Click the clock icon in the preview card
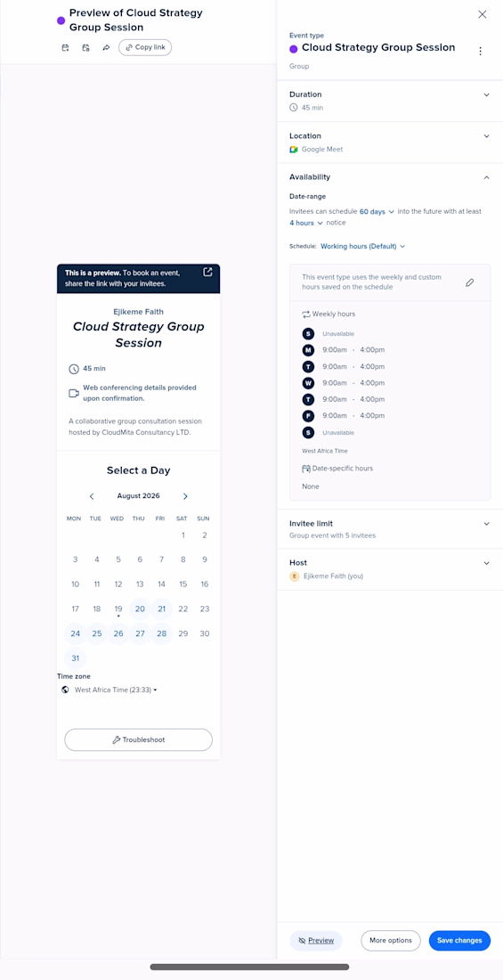Image resolution: width=503 pixels, height=980 pixels. tap(74, 369)
